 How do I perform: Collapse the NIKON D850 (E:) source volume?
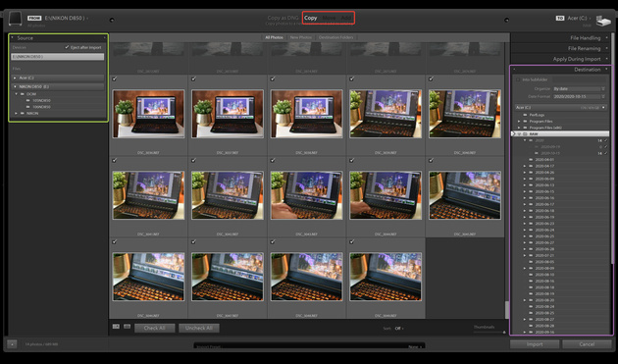(15, 86)
